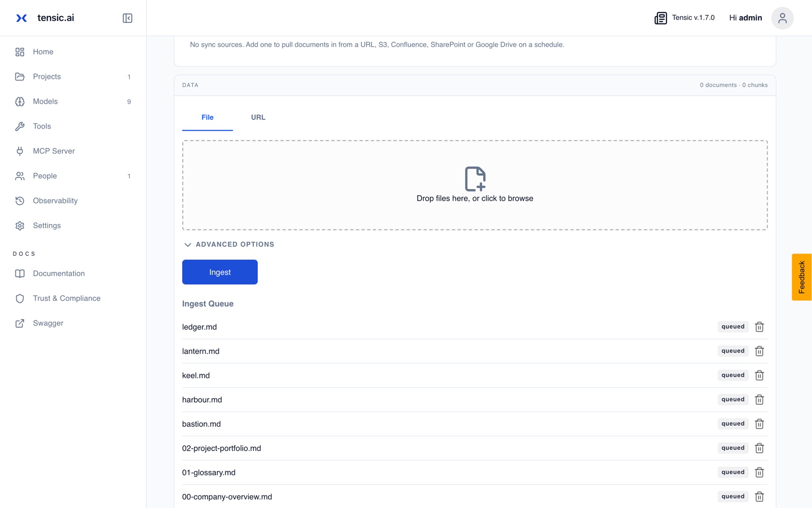Click the add-file icon in drop zone
This screenshot has height=508, width=812.
click(475, 179)
